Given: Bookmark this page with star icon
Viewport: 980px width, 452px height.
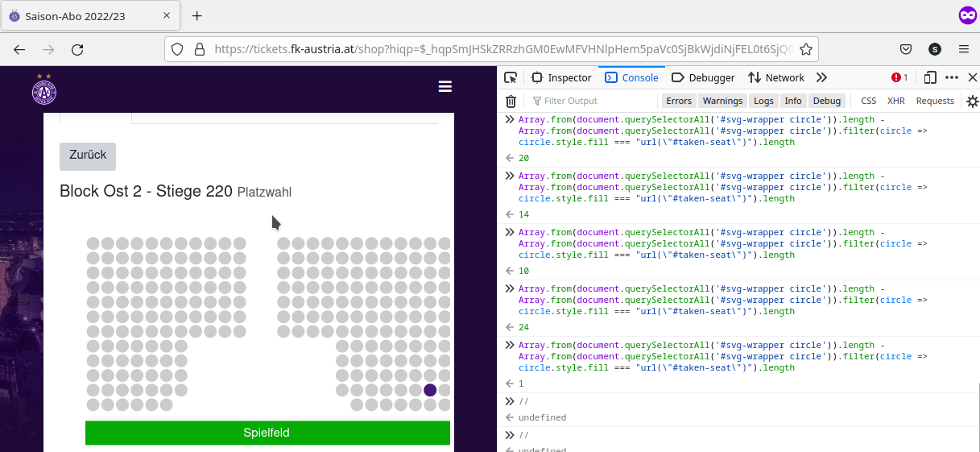Looking at the screenshot, I should tap(805, 49).
